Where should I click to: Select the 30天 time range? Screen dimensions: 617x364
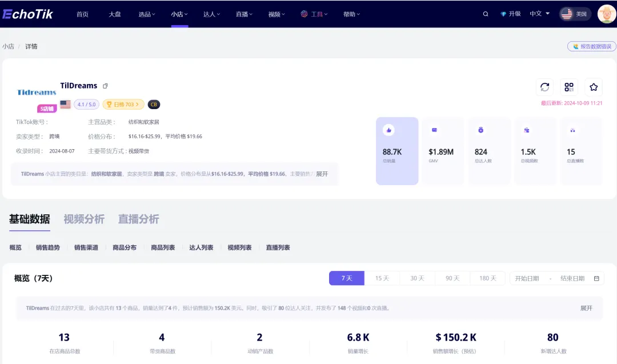coord(417,278)
